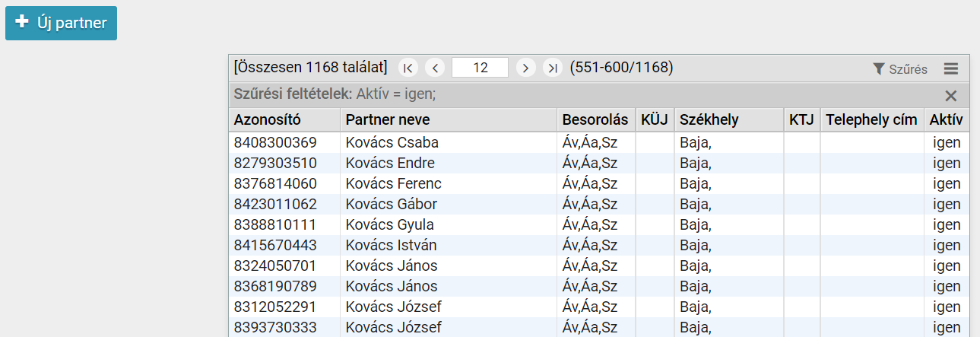Viewport: 980px width, 337px height.
Task: Sort by the Azonosító column header
Action: (268, 119)
